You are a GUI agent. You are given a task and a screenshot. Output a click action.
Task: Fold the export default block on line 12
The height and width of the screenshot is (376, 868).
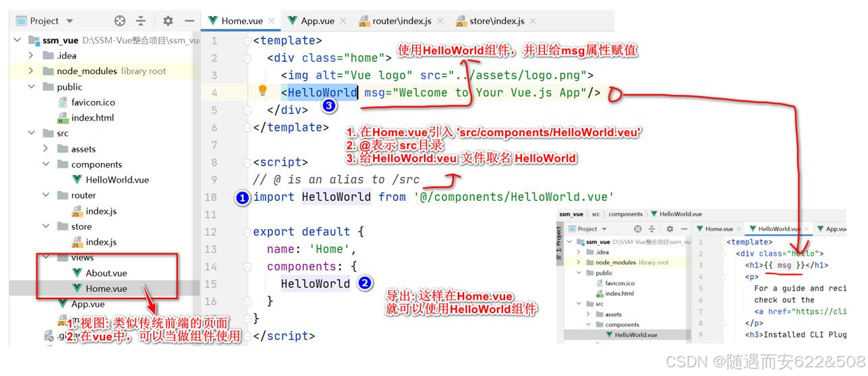coord(248,232)
